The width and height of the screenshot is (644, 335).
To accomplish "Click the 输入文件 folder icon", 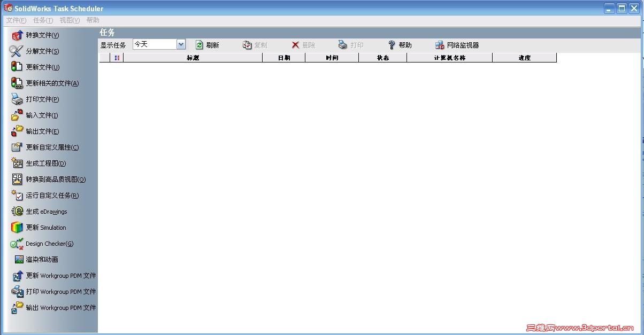I will (17, 115).
